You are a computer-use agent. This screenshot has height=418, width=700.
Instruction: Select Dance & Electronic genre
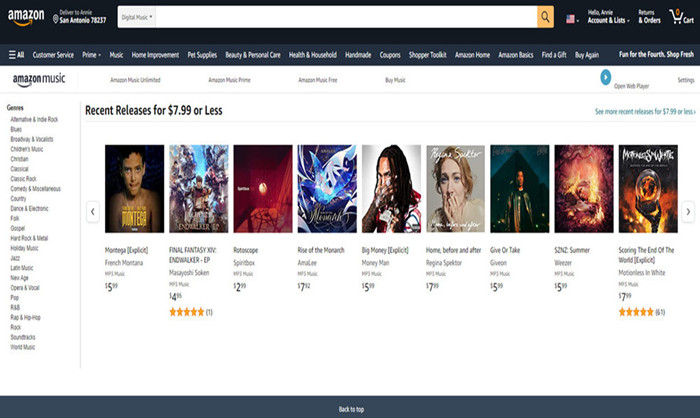pyautogui.click(x=29, y=208)
